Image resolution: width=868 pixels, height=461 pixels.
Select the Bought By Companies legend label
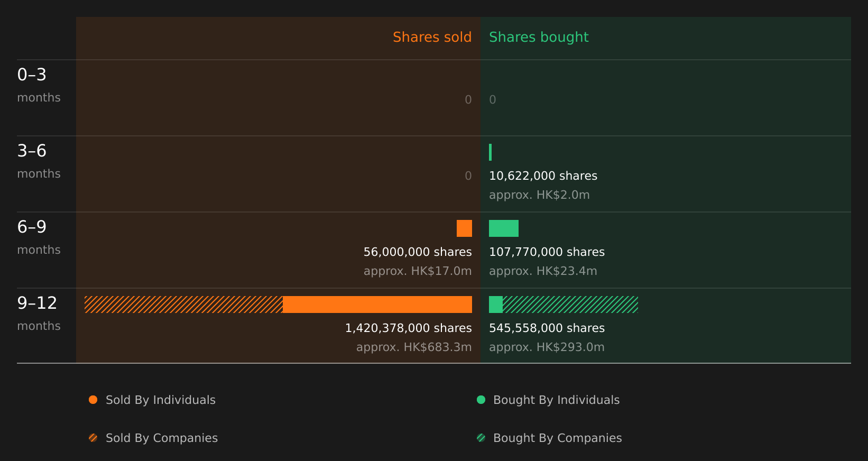click(557, 438)
